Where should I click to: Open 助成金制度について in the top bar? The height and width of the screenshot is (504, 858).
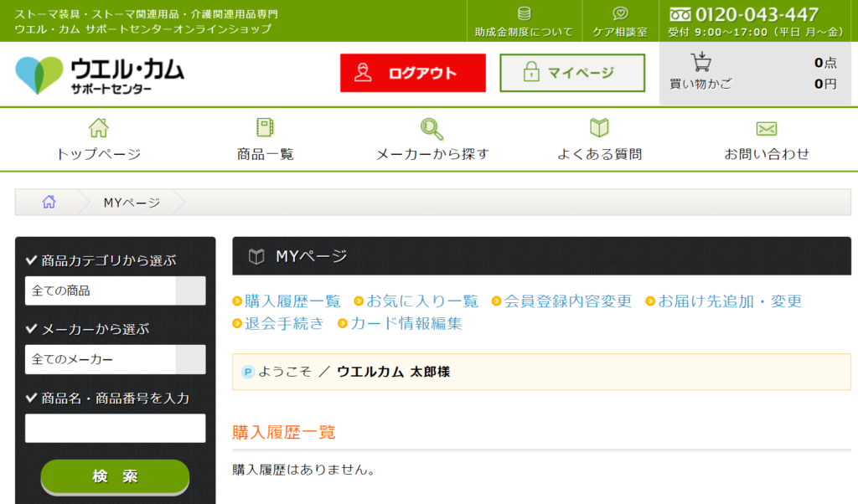pyautogui.click(x=524, y=22)
